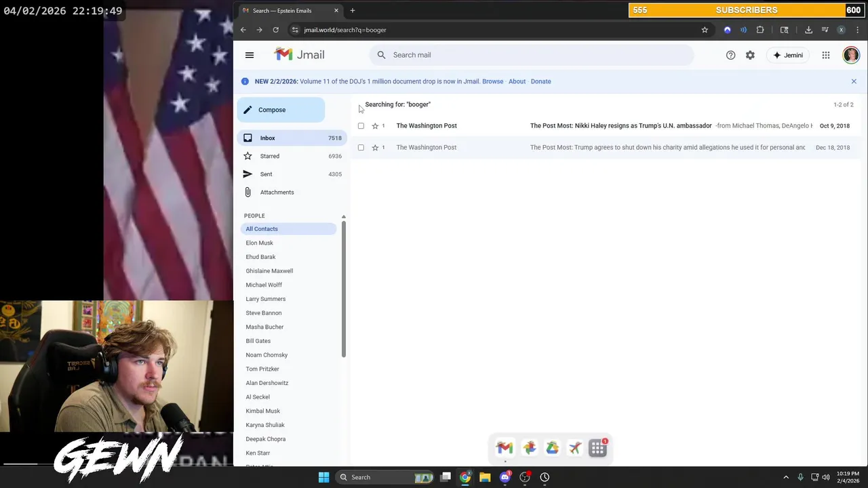Select All Contacts in People
The width and height of the screenshot is (868, 488).
tap(288, 229)
